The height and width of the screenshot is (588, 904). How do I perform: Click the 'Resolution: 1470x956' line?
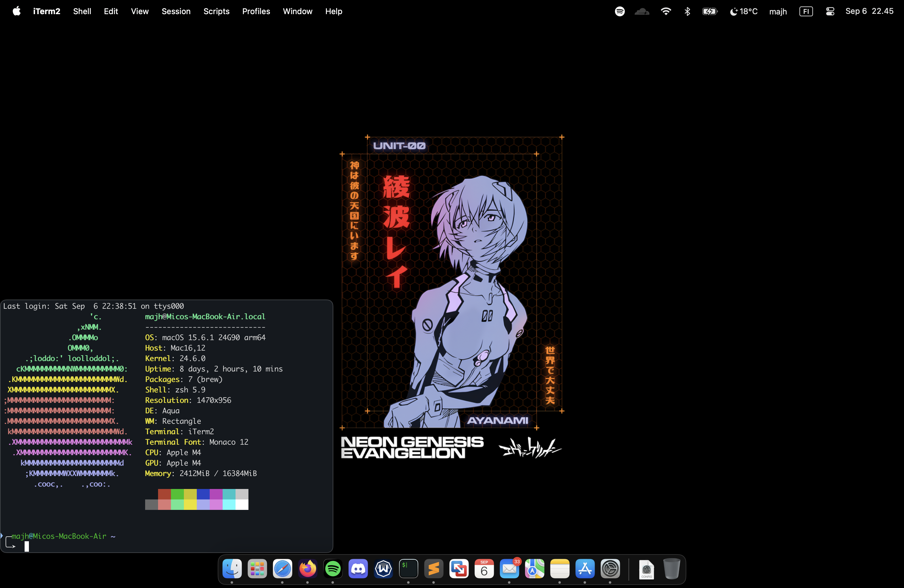tap(188, 400)
